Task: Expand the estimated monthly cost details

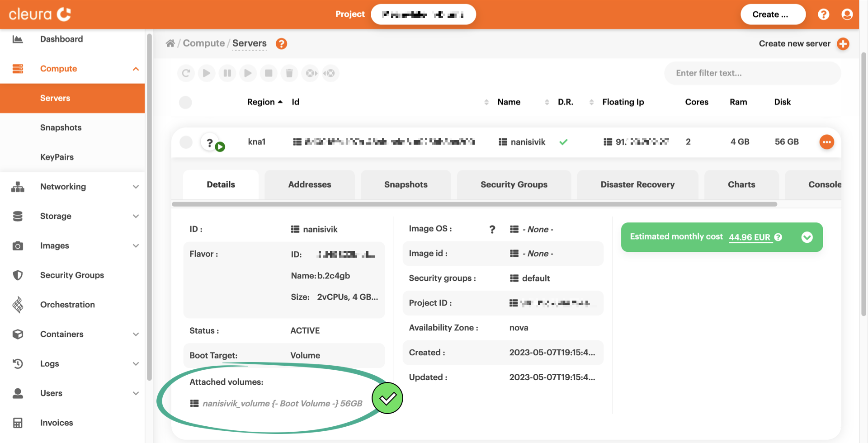Action: (x=807, y=237)
